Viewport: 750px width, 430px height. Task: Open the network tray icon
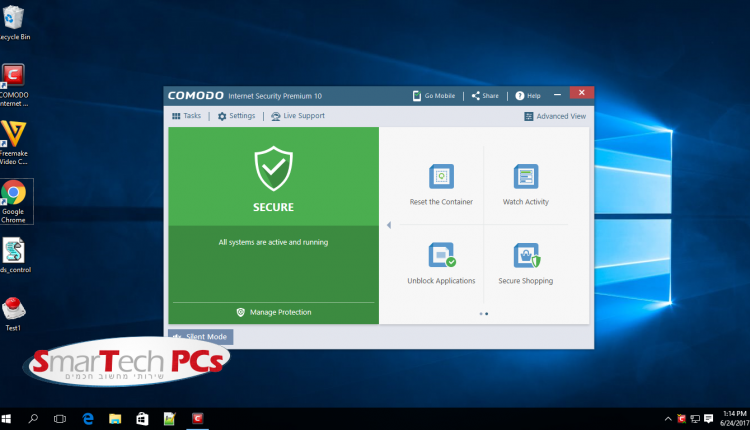tap(695, 419)
